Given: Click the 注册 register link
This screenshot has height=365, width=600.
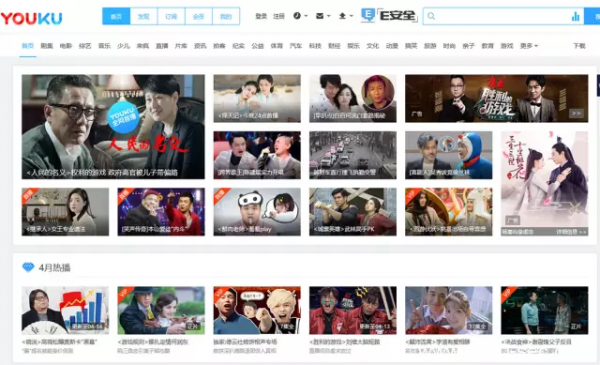Looking at the screenshot, I should (279, 16).
